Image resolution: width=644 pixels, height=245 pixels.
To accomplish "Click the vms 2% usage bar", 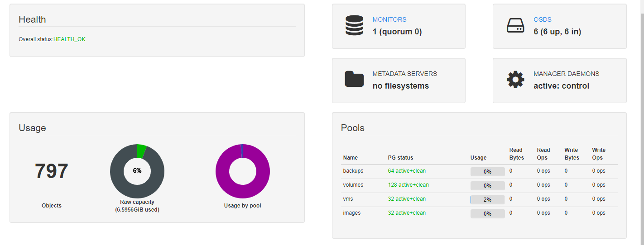I will 487,200.
